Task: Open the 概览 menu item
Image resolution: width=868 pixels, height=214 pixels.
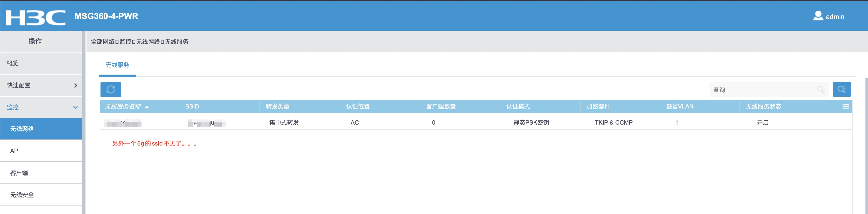Action: tap(41, 63)
